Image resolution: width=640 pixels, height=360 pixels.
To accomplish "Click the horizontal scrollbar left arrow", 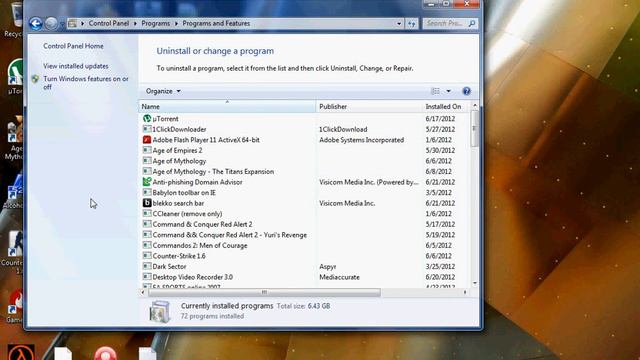I will point(143,292).
